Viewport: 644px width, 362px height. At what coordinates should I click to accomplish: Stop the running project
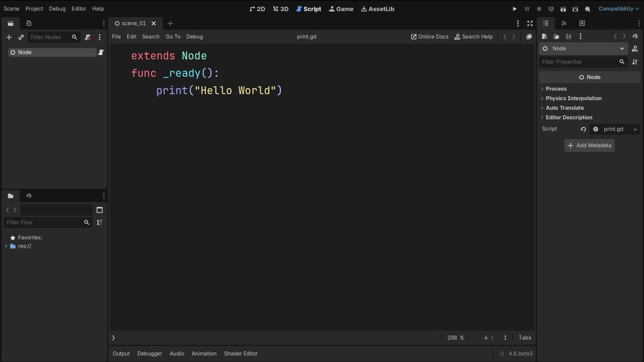pos(539,9)
